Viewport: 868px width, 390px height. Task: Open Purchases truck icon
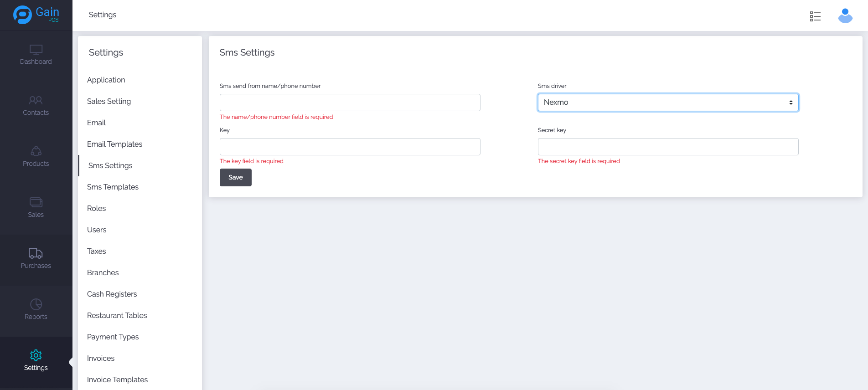point(36,253)
